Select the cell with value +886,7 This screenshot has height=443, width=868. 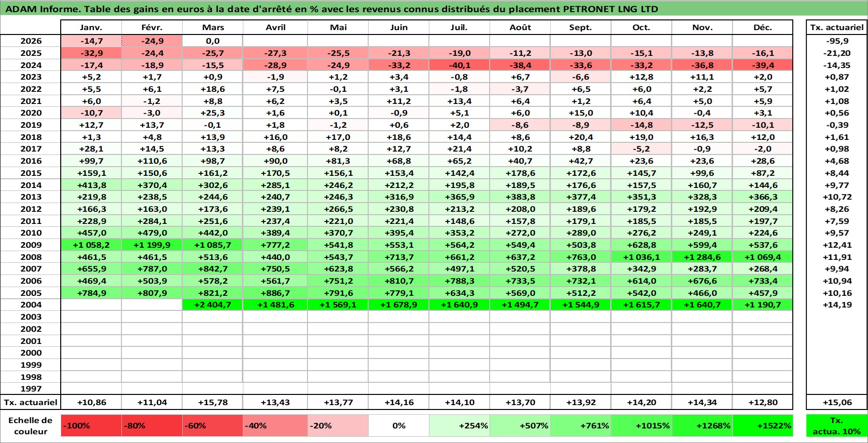(275, 293)
